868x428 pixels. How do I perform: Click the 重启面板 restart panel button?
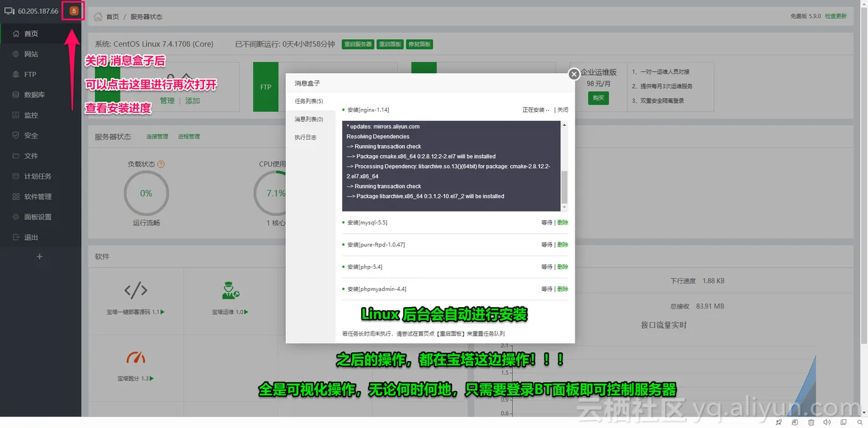[x=390, y=45]
